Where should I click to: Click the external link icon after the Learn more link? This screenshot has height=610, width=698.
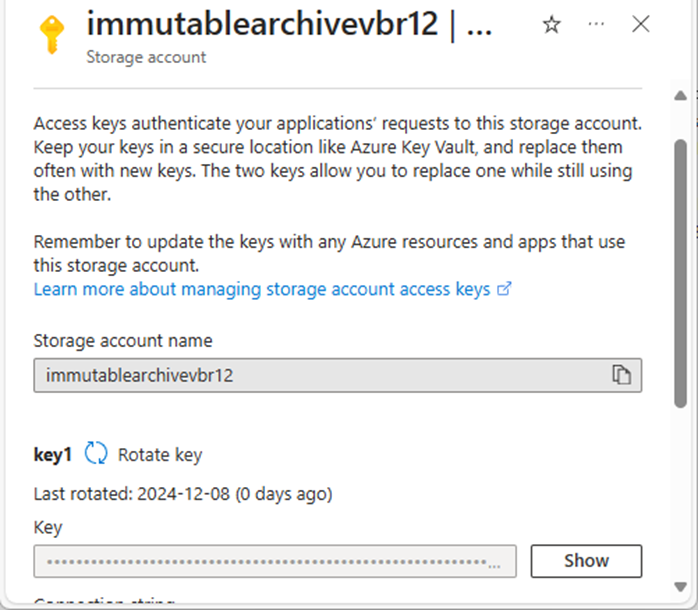coord(504,289)
